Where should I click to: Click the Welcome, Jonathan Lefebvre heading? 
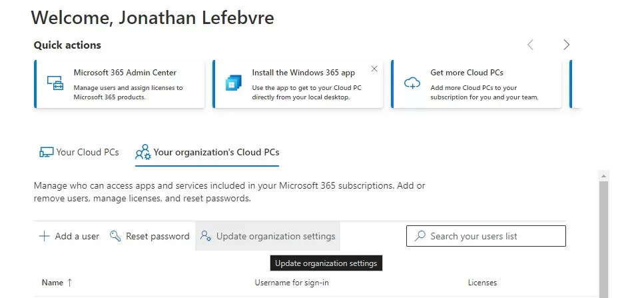pos(153,18)
